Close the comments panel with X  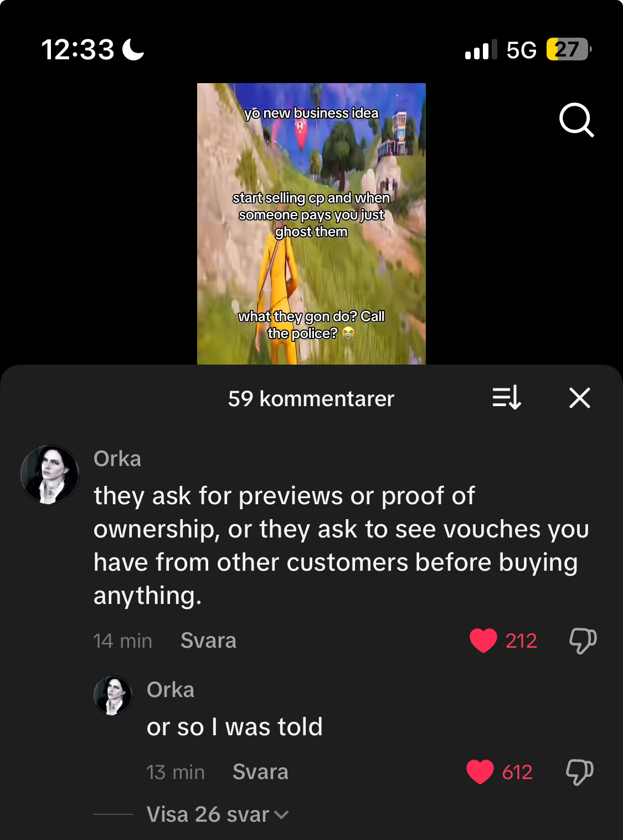coord(580,398)
